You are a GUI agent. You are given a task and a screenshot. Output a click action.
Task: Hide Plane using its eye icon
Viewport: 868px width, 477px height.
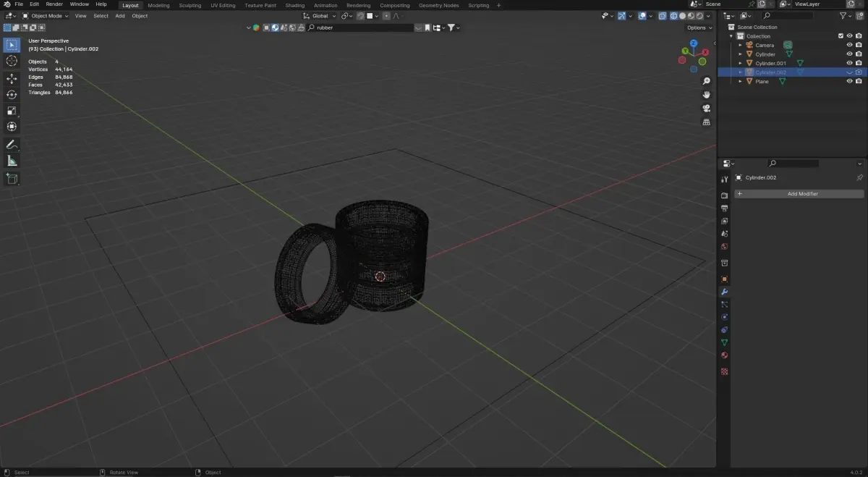click(x=850, y=81)
